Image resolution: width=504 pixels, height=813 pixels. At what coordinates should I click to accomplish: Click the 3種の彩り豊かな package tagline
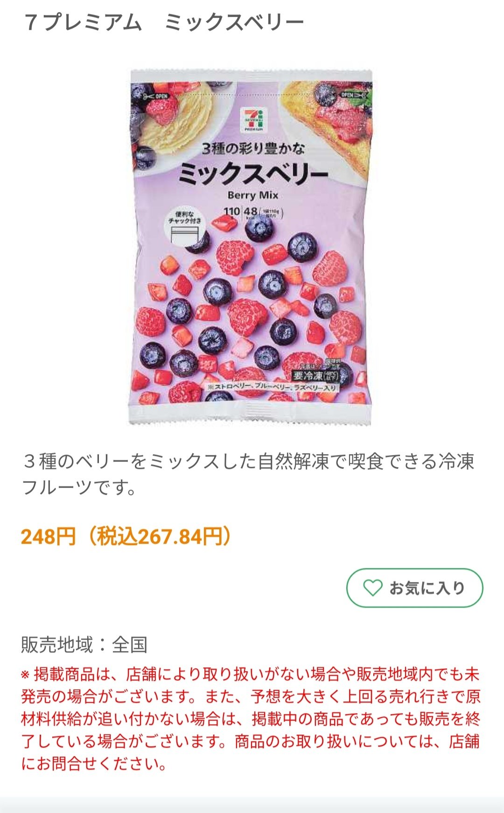click(252, 149)
